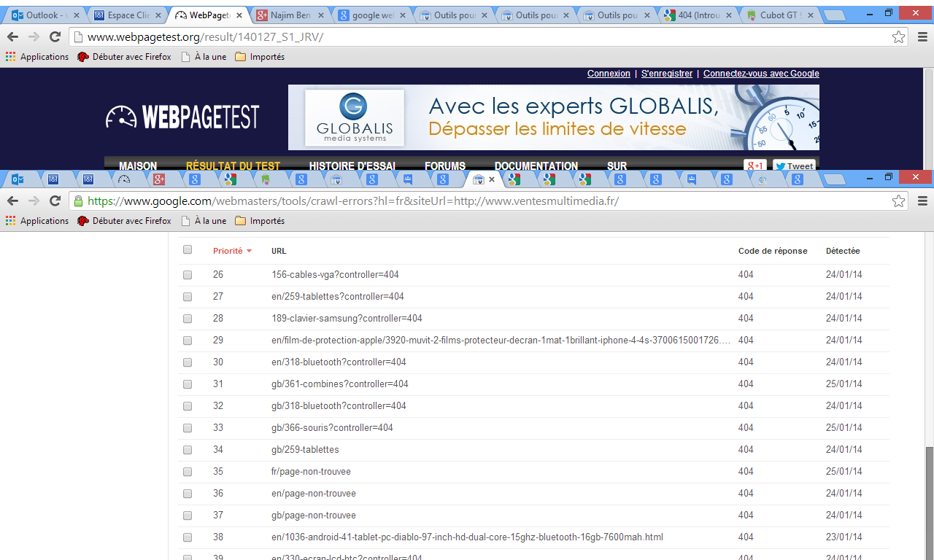Viewport: 934px width, 560px height.
Task: Check the box for row 35 fr/page-non-trouvee
Action: tap(188, 472)
